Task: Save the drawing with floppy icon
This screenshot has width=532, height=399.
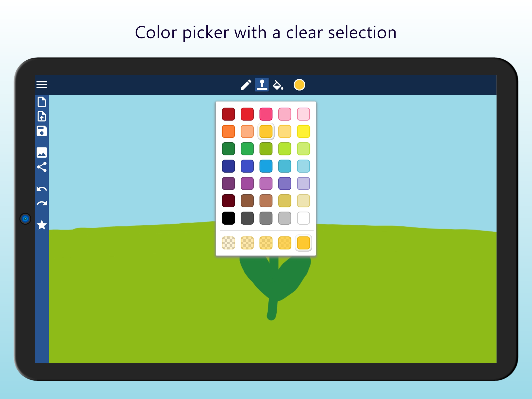Action: (x=42, y=131)
